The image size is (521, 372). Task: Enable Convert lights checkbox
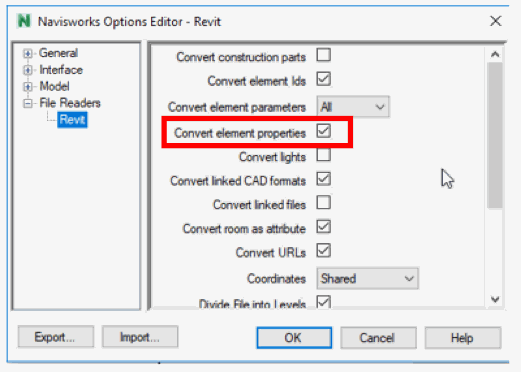[x=324, y=155]
